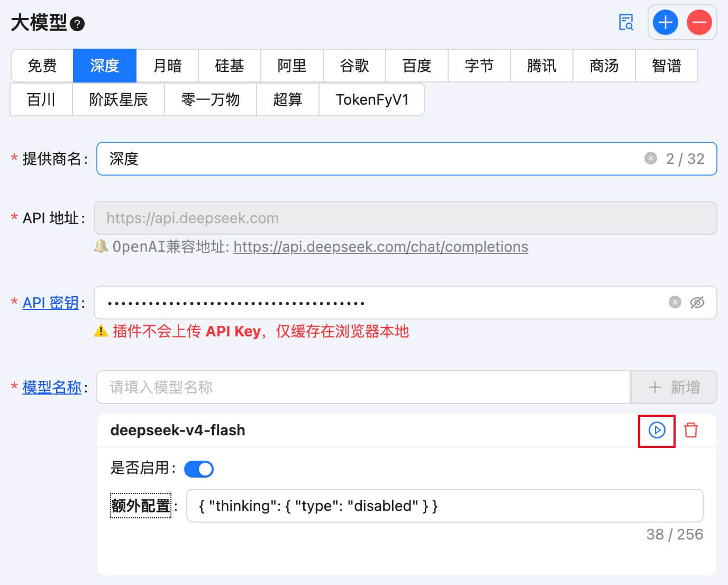Follow the API 密钥 label link
This screenshot has height=585, width=728.
click(51, 303)
